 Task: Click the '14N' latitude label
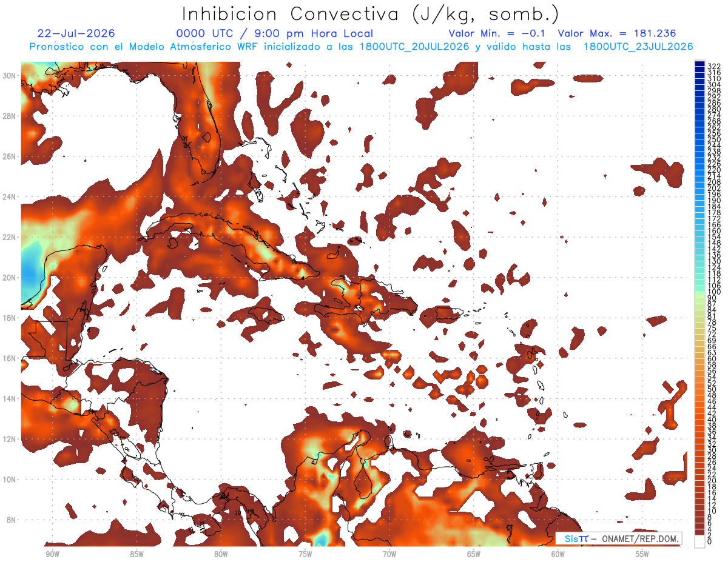coord(10,399)
